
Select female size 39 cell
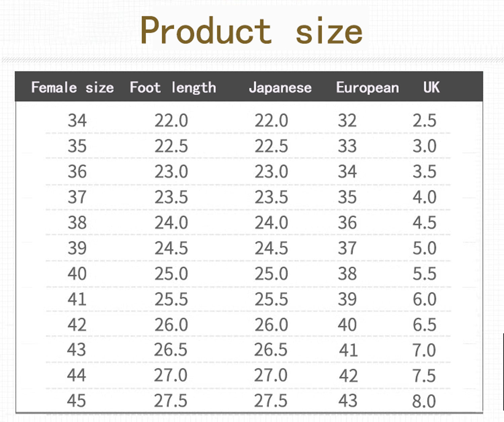tap(77, 248)
